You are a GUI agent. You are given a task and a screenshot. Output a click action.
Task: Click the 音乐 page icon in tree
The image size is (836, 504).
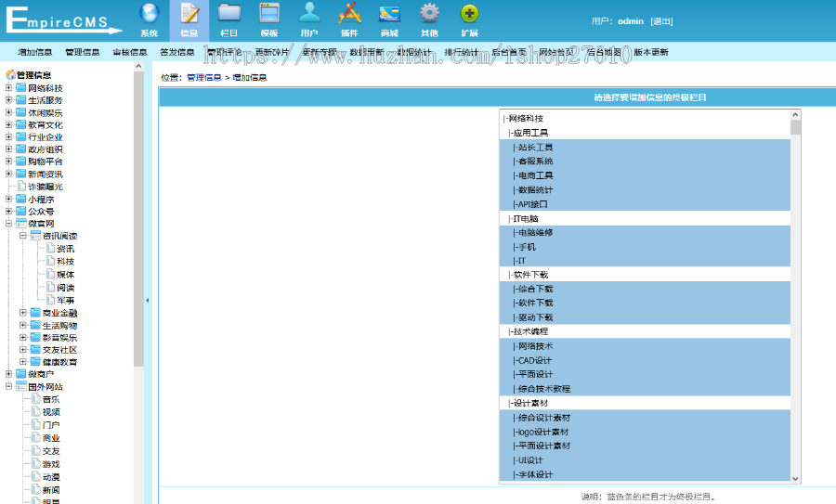tap(36, 399)
